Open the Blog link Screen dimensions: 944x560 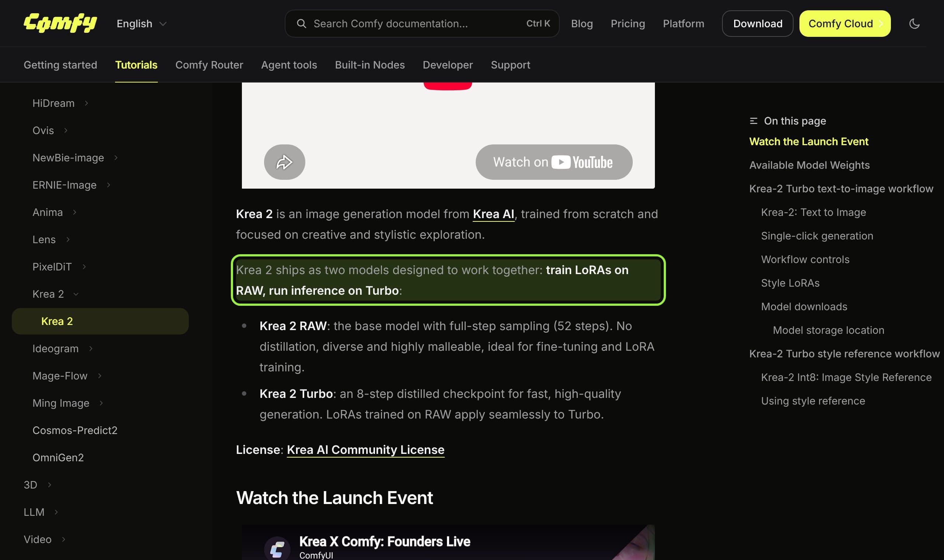pyautogui.click(x=582, y=24)
